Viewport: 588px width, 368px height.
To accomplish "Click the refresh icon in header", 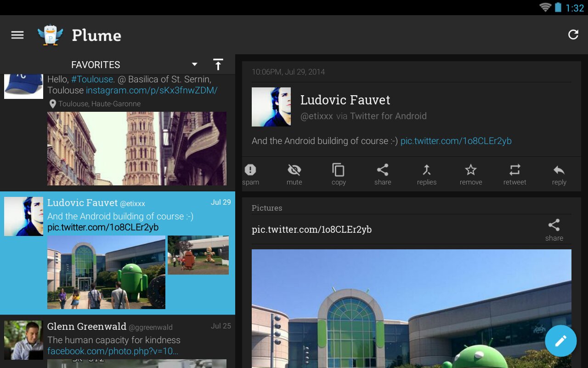I will tap(573, 35).
